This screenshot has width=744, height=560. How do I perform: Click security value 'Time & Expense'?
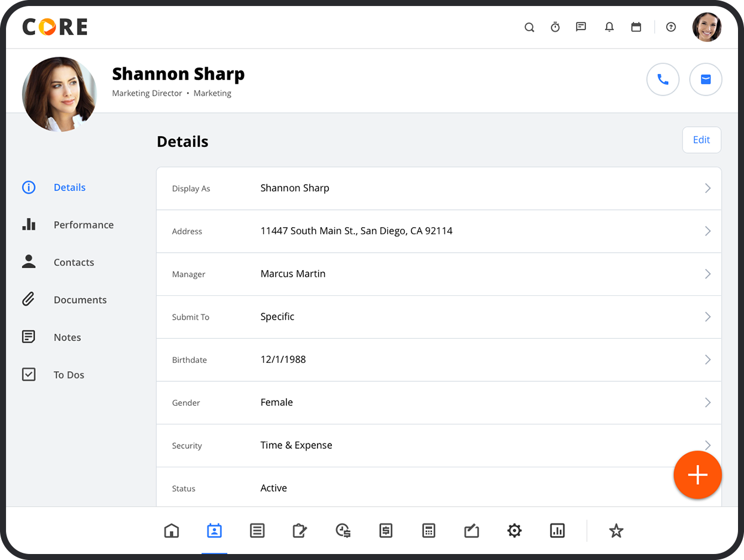tap(296, 445)
